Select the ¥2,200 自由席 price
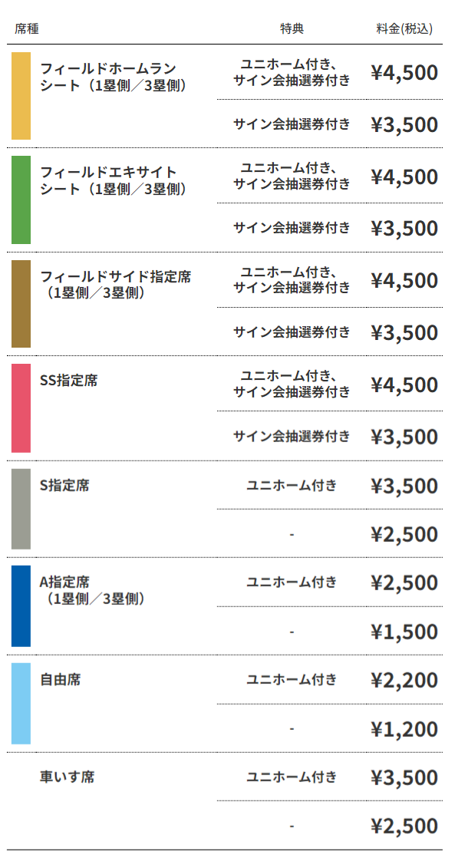 coord(404,680)
